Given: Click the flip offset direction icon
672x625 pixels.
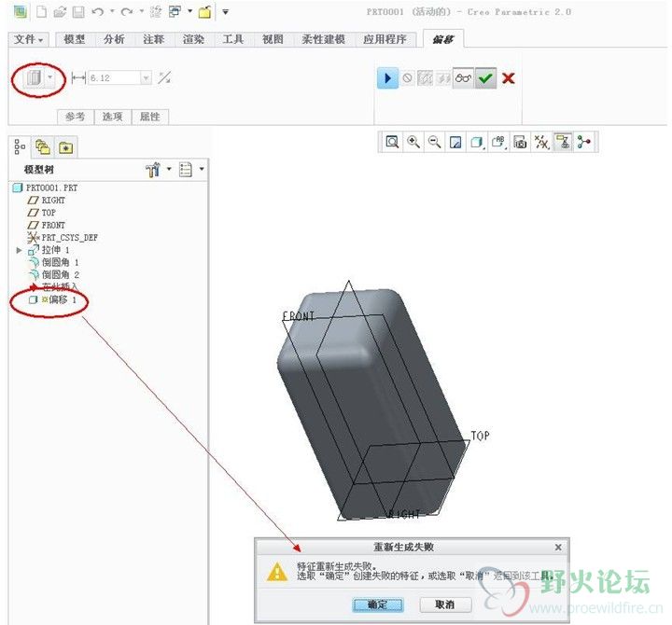Looking at the screenshot, I should point(164,77).
